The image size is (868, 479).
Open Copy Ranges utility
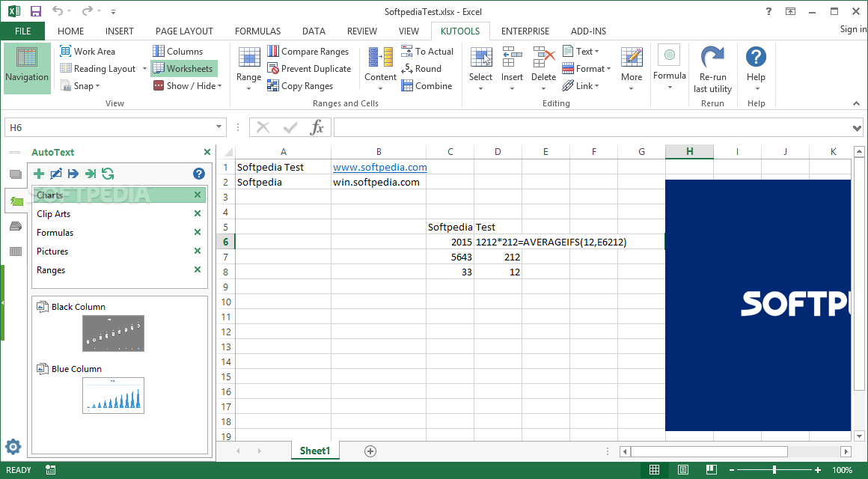(300, 86)
